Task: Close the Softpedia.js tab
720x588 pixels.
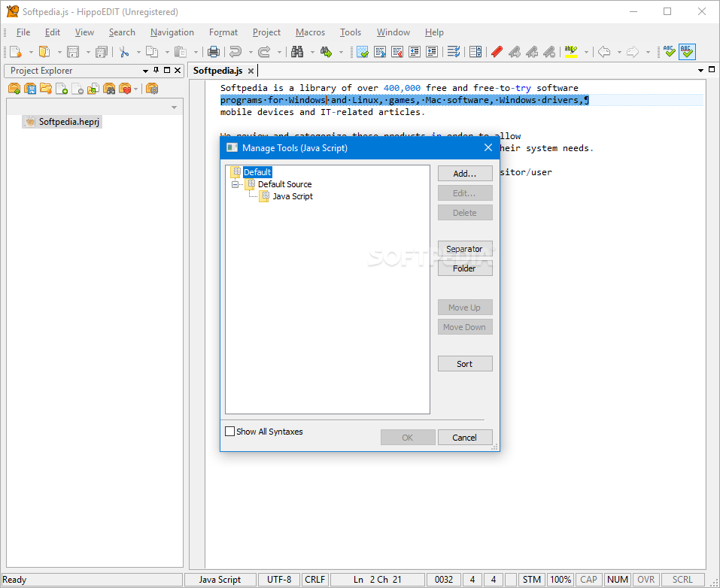Action: pyautogui.click(x=251, y=71)
